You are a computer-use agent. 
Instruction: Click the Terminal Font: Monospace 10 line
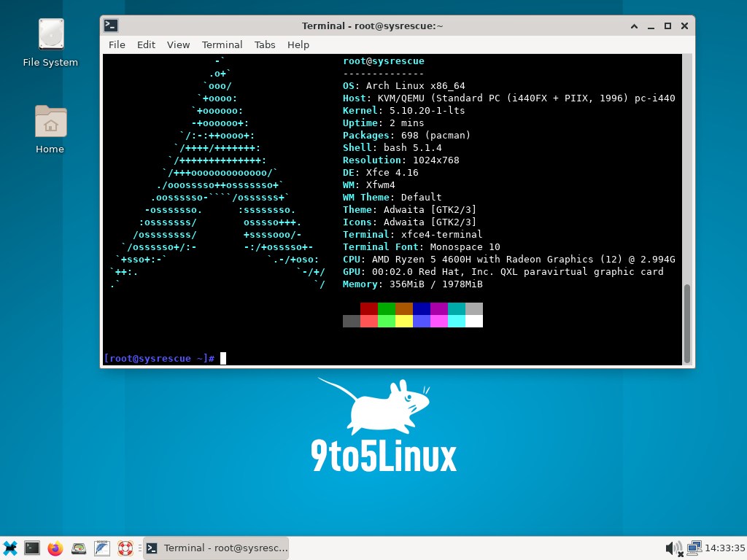pyautogui.click(x=421, y=246)
